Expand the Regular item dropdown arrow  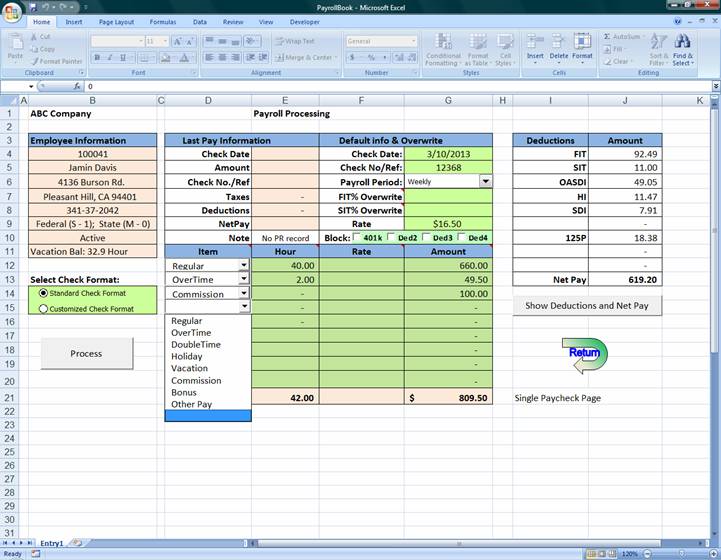(x=244, y=266)
